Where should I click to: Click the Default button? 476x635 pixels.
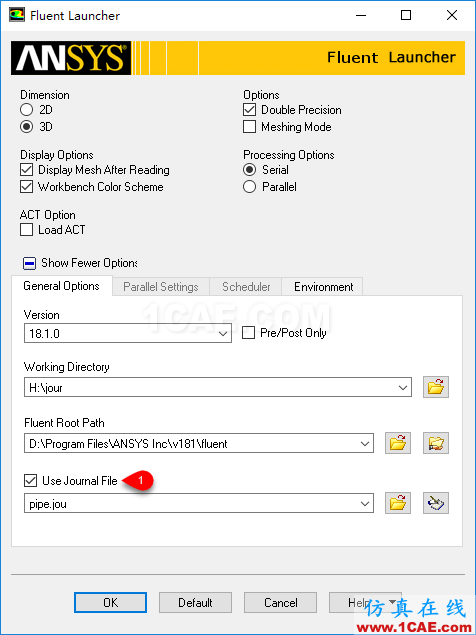point(195,603)
